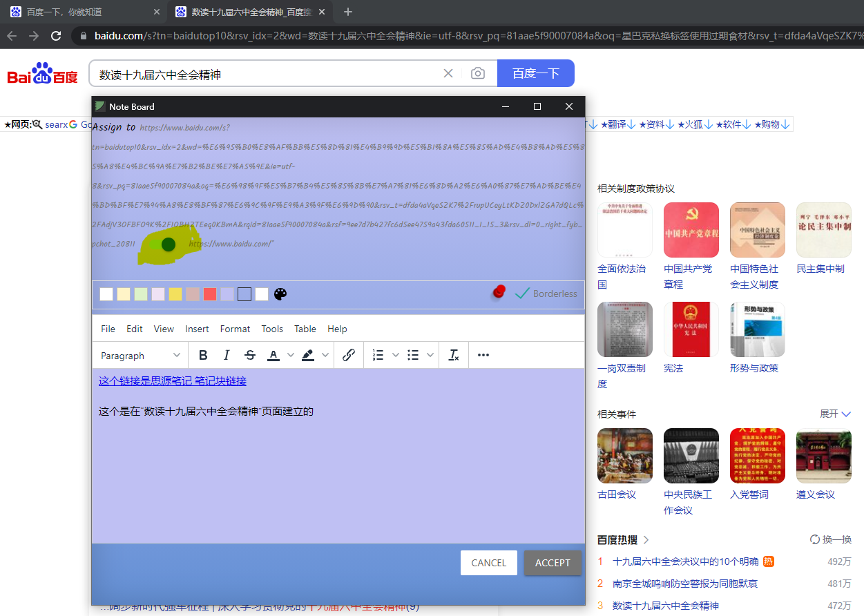
Task: Select the Bold formatting icon
Action: point(202,354)
